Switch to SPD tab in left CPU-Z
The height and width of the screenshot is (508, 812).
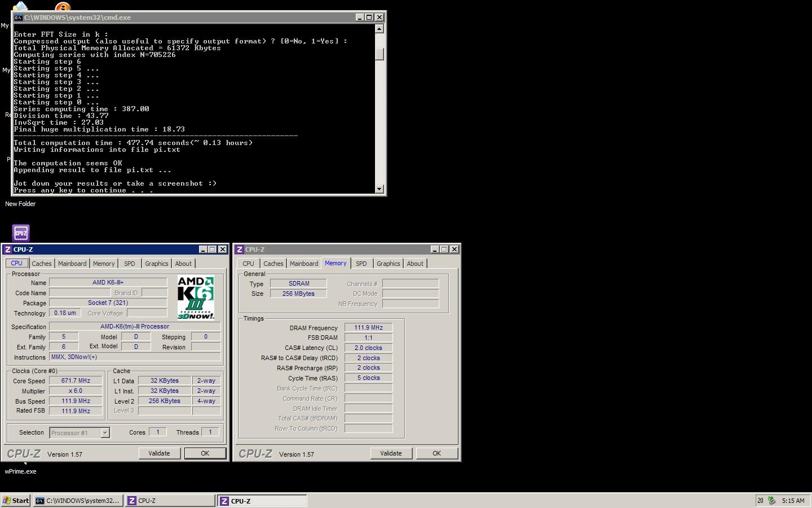[130, 264]
